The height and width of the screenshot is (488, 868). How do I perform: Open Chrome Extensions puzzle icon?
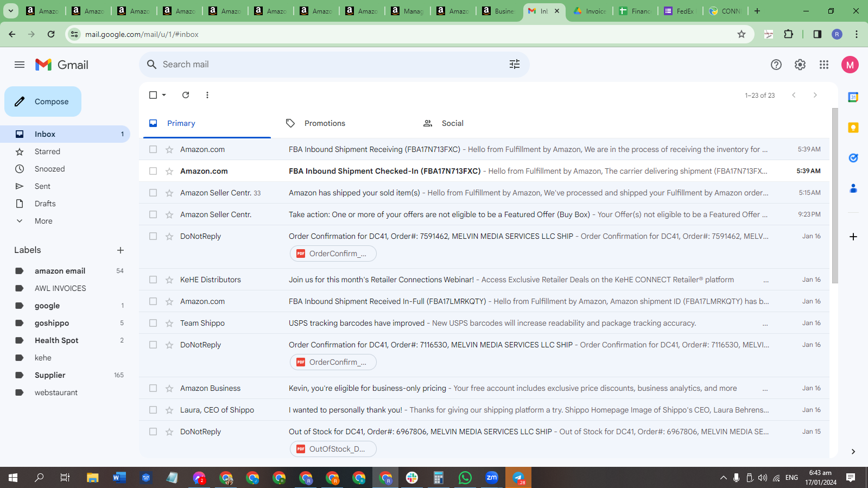coord(789,34)
